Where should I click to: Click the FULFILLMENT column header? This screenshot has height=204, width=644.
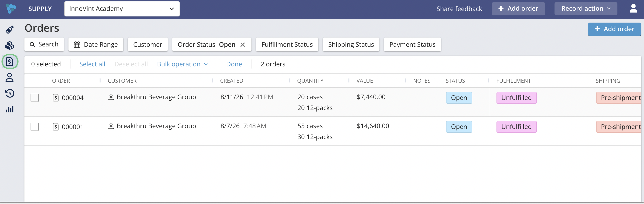[x=513, y=81]
